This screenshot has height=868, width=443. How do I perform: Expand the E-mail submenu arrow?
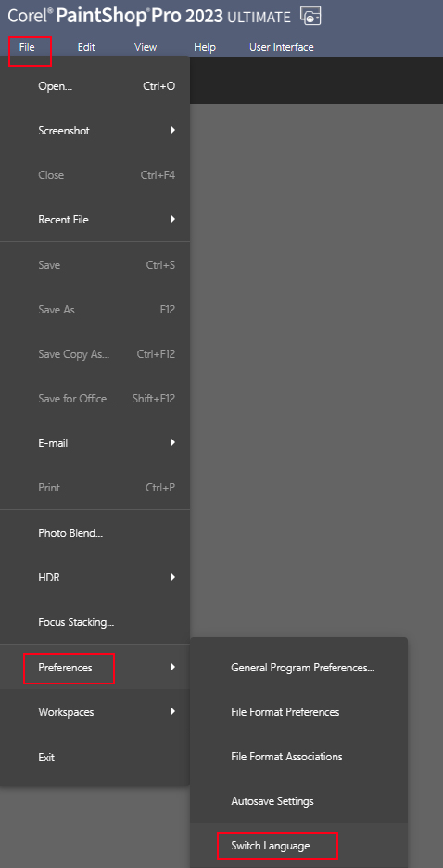pos(172,442)
